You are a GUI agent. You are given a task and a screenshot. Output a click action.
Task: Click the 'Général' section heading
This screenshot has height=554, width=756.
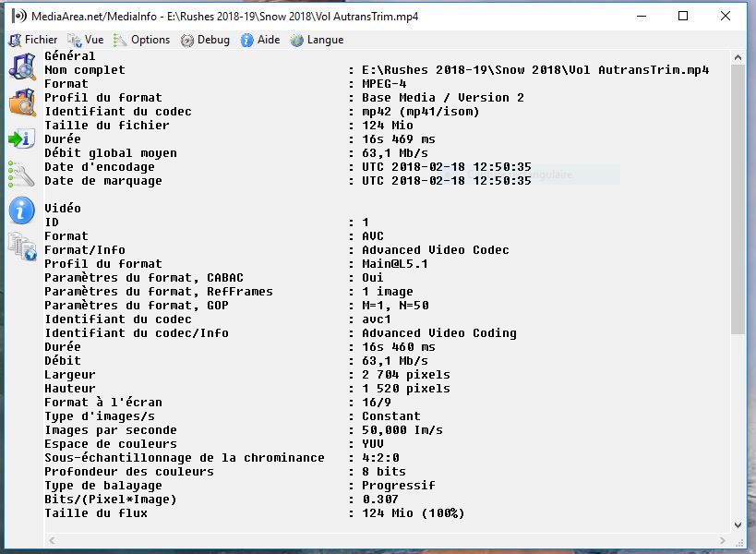[x=70, y=56]
